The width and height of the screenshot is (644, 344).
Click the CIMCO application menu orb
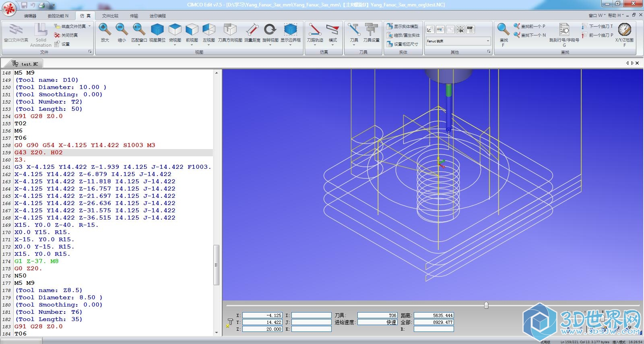point(9,9)
